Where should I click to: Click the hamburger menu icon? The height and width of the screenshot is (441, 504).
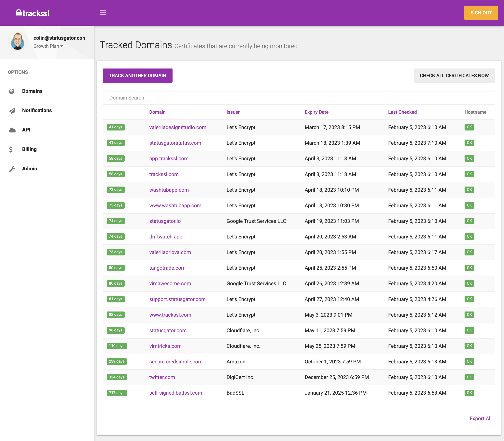pyautogui.click(x=103, y=13)
